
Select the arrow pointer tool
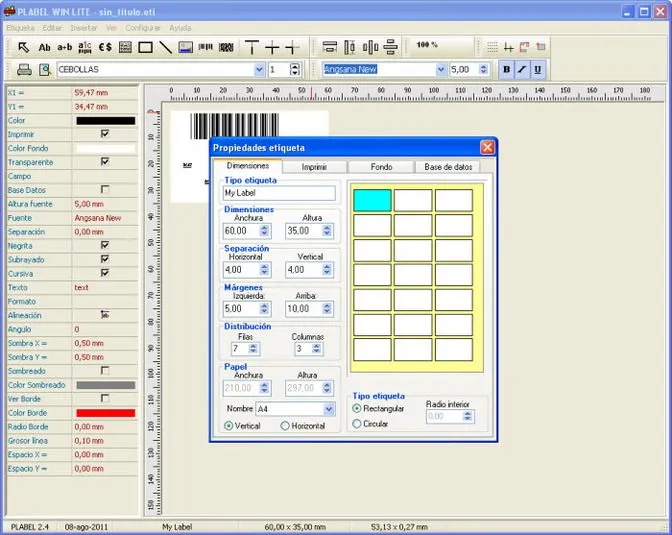point(23,47)
